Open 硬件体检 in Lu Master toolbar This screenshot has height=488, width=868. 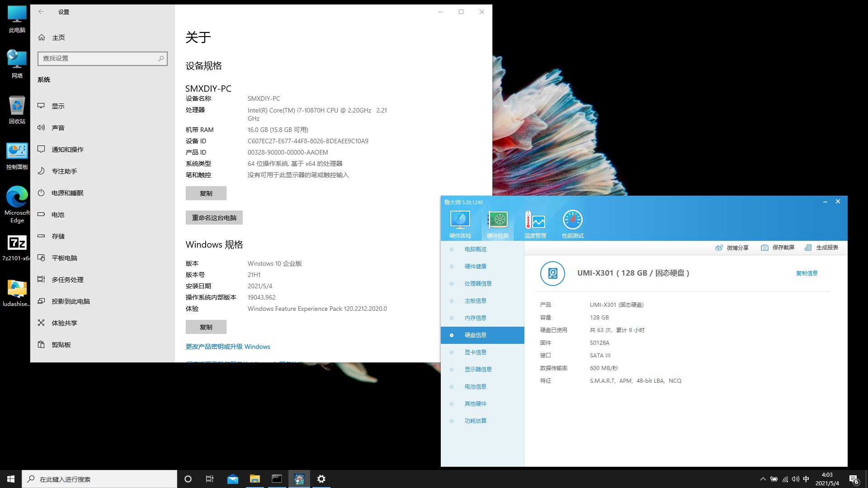click(x=460, y=224)
